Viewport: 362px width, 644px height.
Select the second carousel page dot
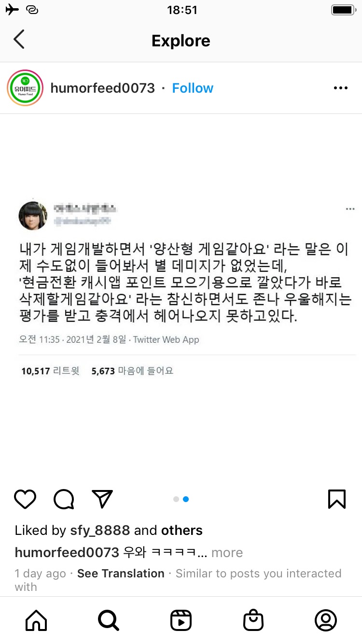(186, 499)
